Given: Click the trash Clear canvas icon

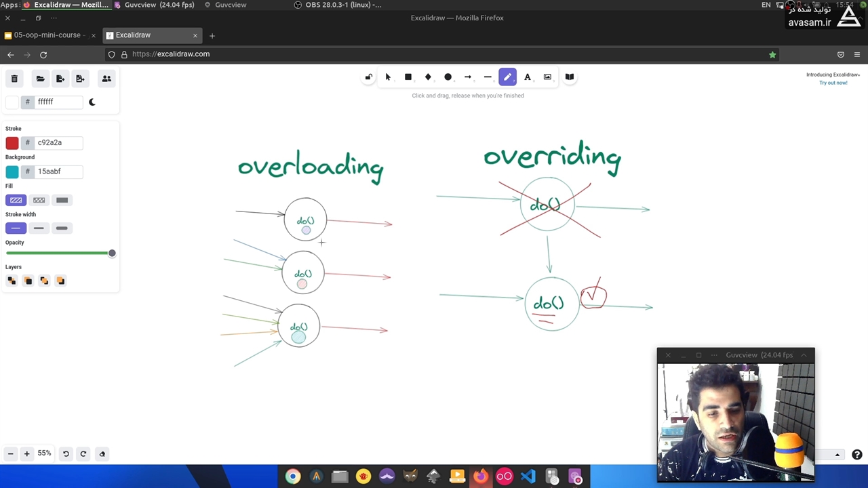Looking at the screenshot, I should click(14, 79).
